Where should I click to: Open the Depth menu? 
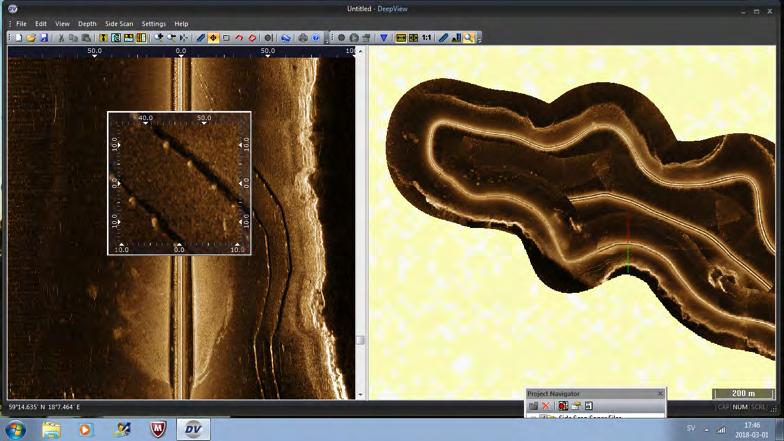point(87,24)
